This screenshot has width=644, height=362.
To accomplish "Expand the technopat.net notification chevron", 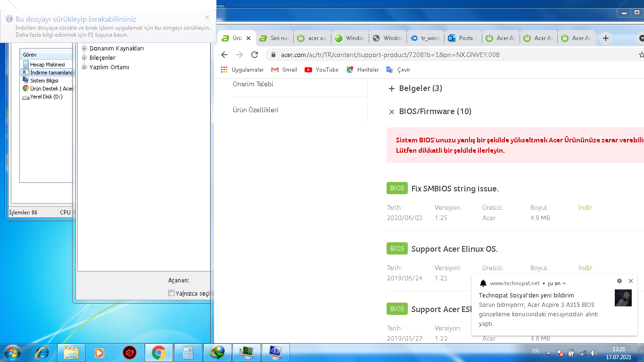I will (x=564, y=283).
